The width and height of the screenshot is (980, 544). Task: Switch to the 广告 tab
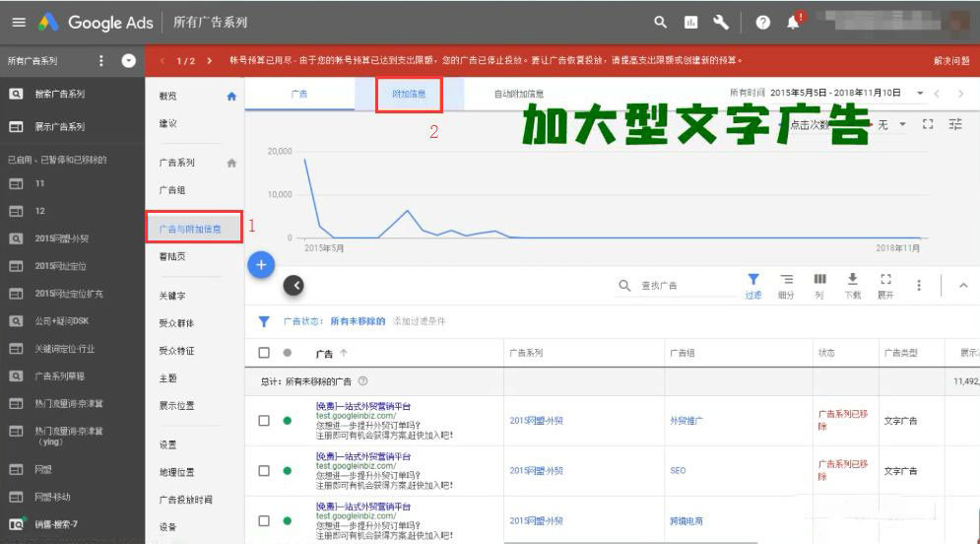(x=299, y=94)
